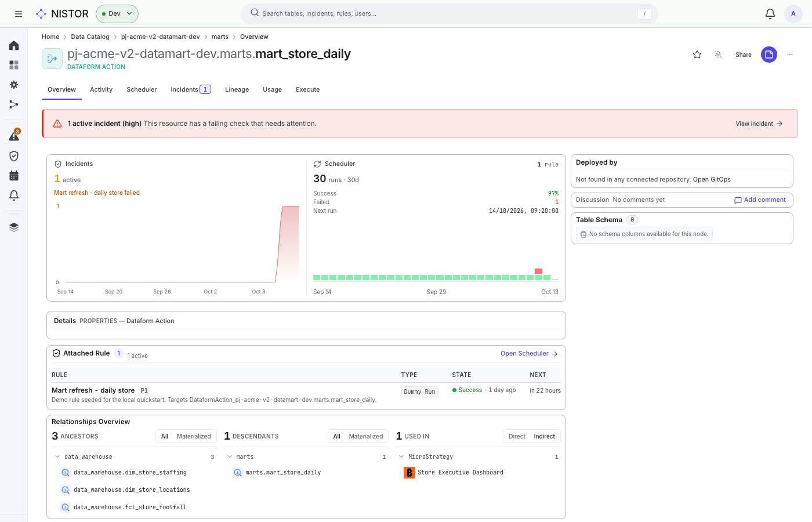Open the stacked layers sidebar icon
The width and height of the screenshot is (812, 522).
(14, 227)
